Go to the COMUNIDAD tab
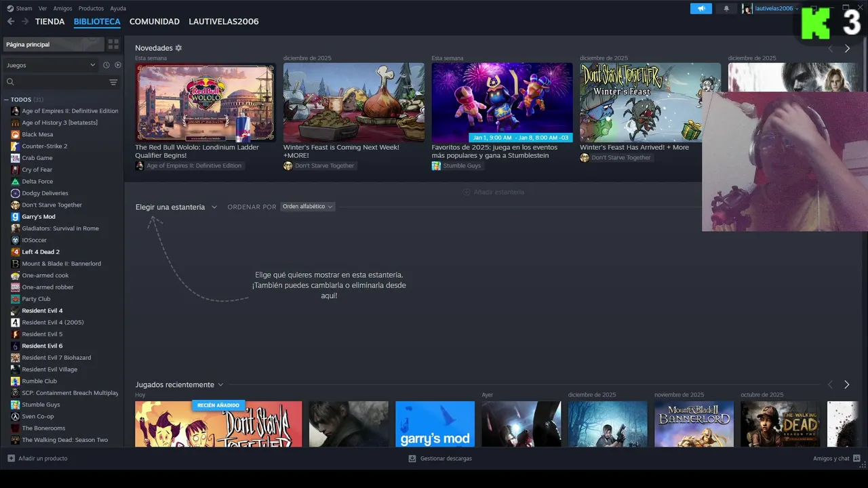Image resolution: width=868 pixels, height=488 pixels. [155, 22]
